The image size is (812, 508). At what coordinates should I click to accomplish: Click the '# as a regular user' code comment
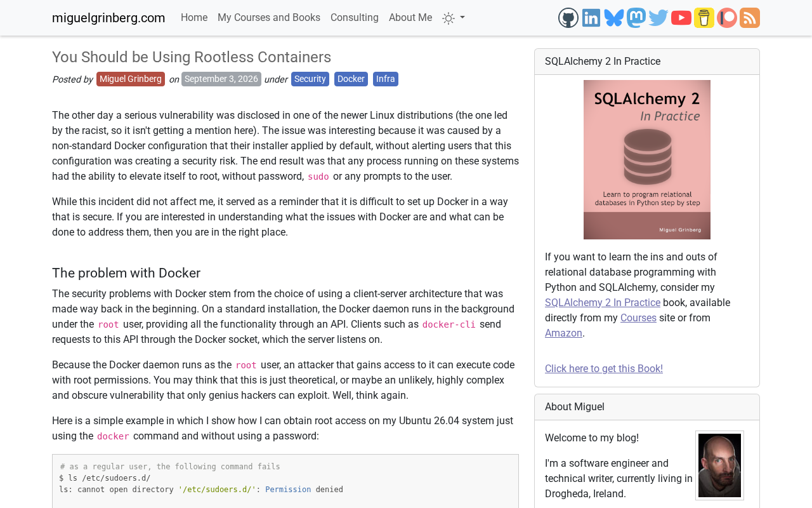coord(170,467)
